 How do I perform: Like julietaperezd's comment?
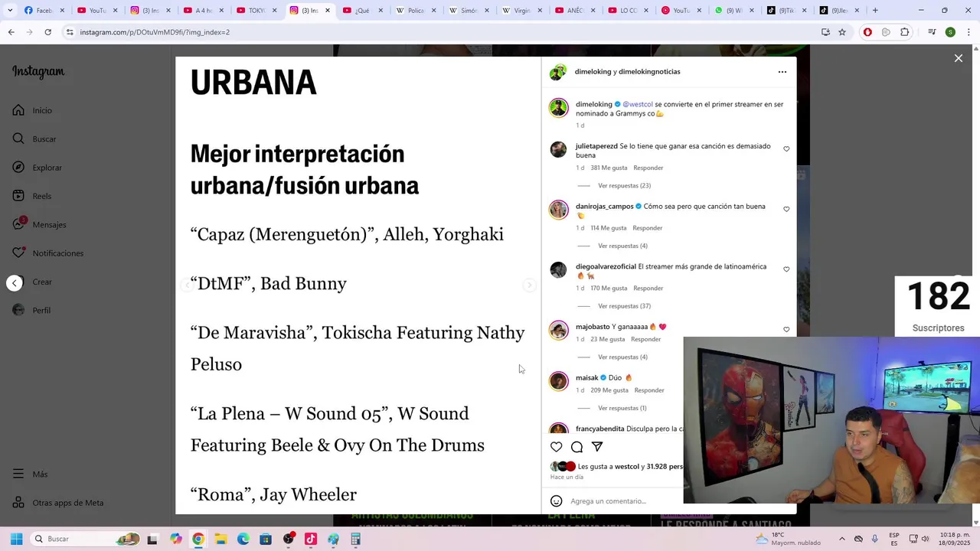click(786, 149)
